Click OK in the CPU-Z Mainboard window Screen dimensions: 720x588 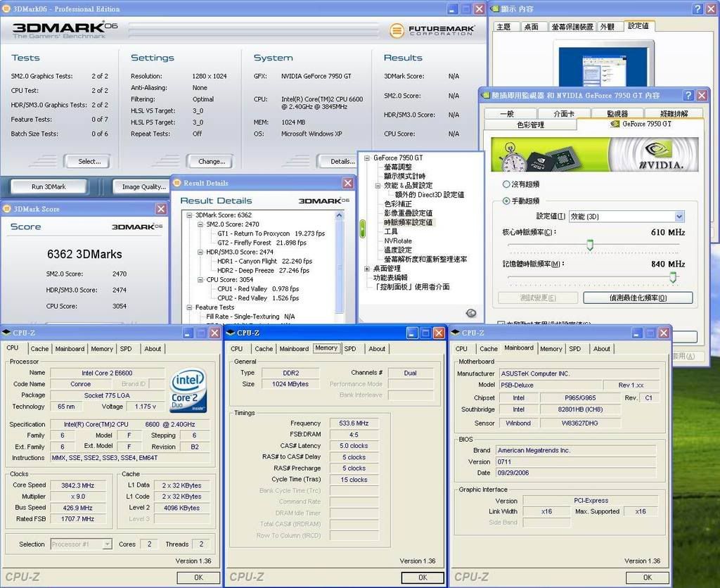[647, 577]
